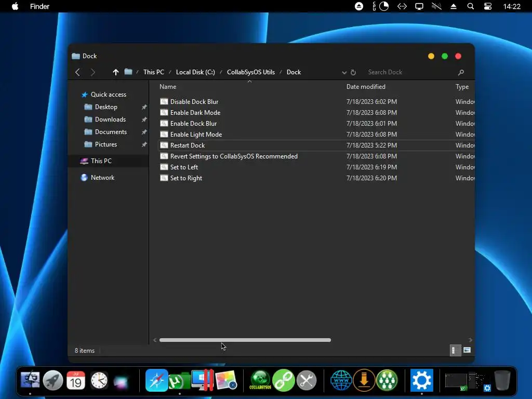532x399 pixels.
Task: Click the code brackets menu bar icon
Action: pyautogui.click(x=402, y=6)
